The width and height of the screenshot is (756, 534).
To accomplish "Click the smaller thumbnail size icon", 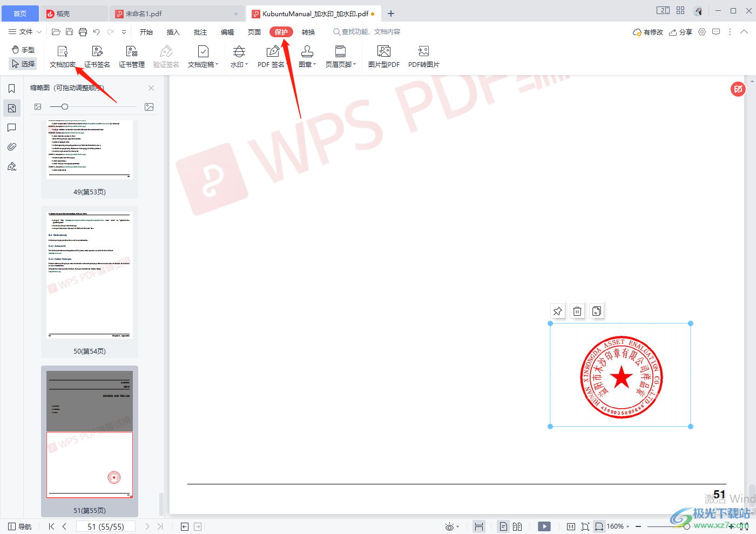I will (x=38, y=107).
